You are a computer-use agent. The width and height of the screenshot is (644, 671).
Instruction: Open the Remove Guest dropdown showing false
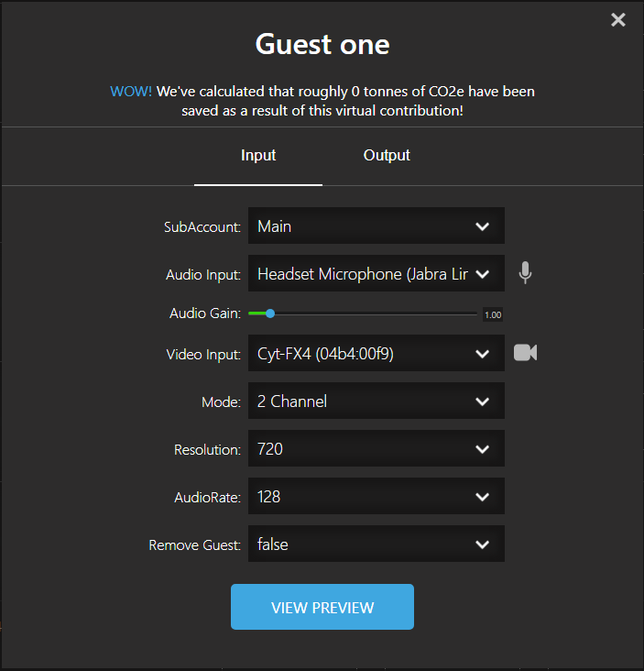point(377,544)
